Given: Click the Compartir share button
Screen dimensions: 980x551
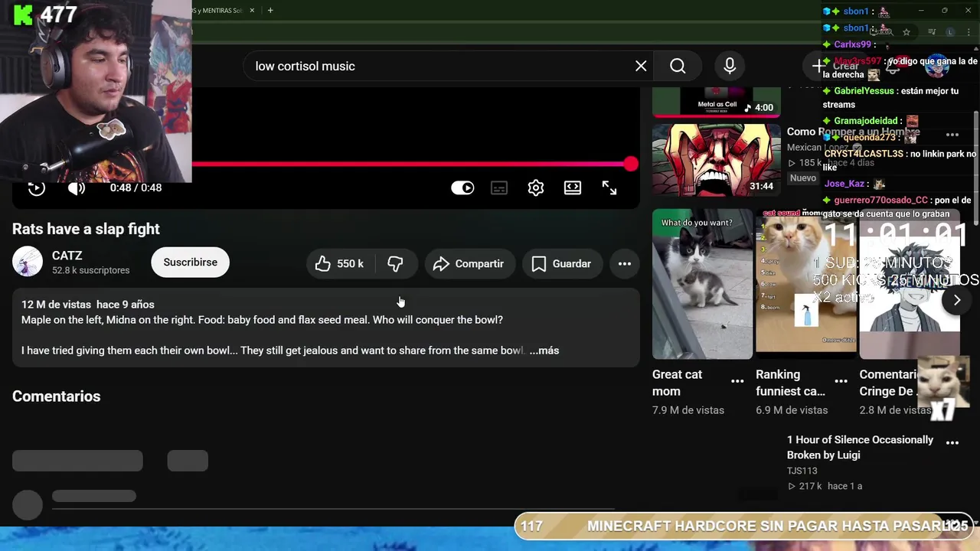Looking at the screenshot, I should pyautogui.click(x=469, y=263).
